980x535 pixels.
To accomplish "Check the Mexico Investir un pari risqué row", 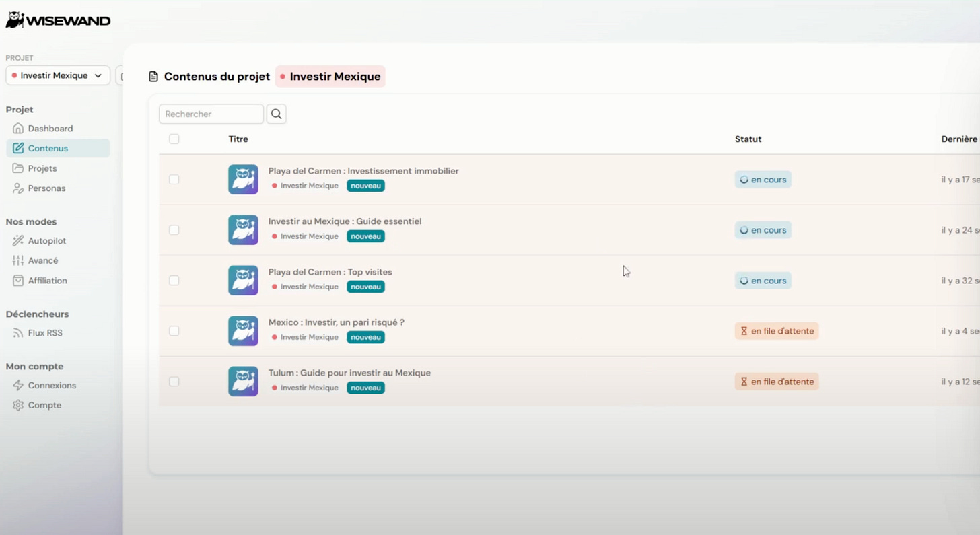I will tap(174, 331).
